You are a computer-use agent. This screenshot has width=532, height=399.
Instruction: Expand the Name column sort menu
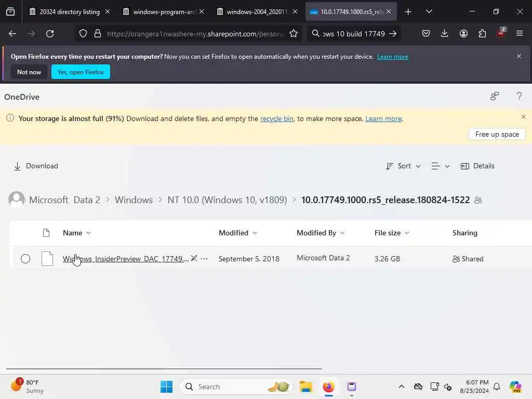[x=88, y=233]
